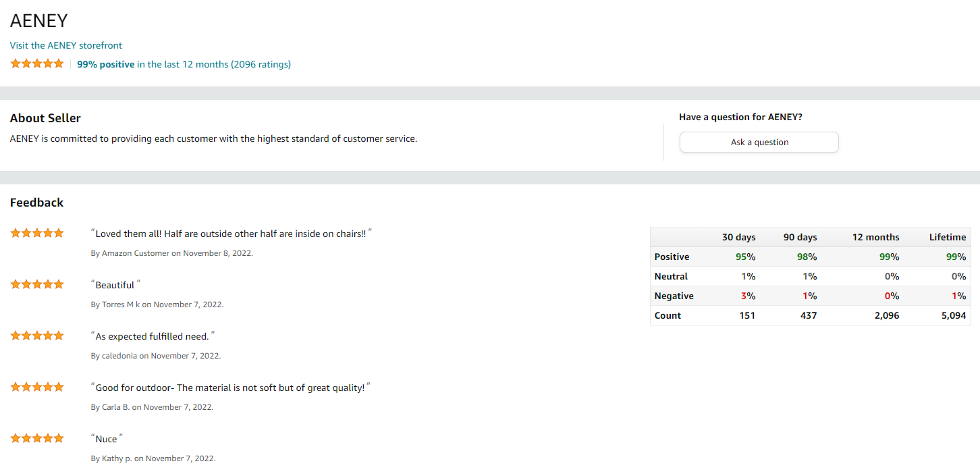Click star rating for 'Loved them all' review
This screenshot has width=980, height=474.
tap(37, 233)
